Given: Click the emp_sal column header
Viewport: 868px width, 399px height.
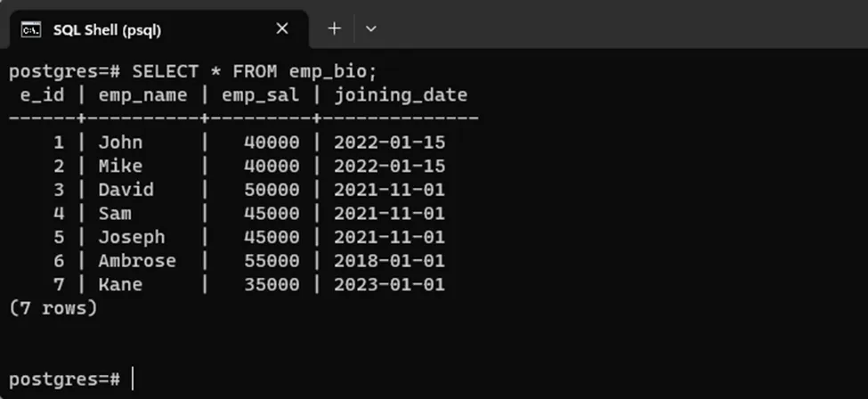Looking at the screenshot, I should pos(260,94).
